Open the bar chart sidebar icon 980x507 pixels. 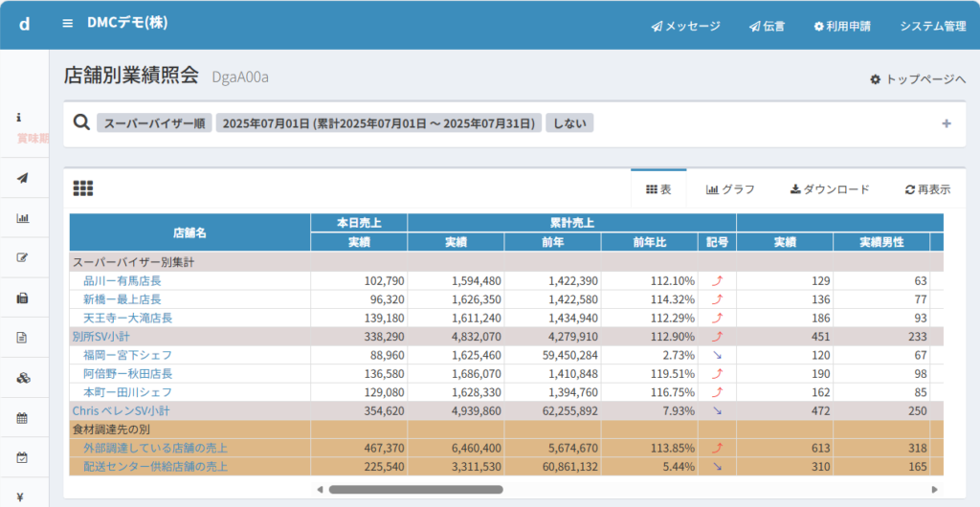(23, 217)
